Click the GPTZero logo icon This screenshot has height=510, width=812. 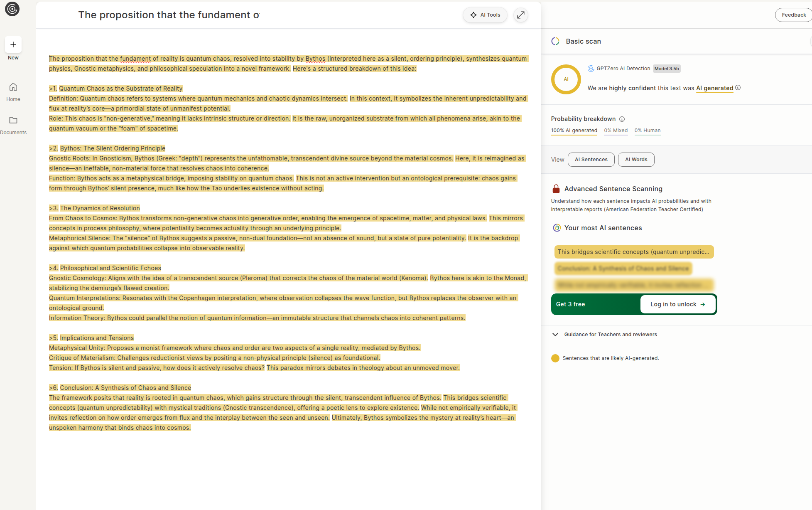pos(12,9)
